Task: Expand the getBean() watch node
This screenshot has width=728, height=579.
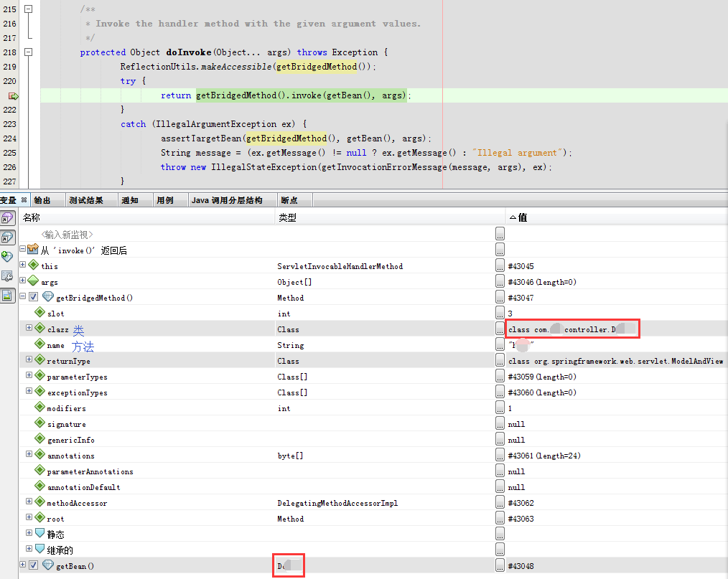Action: coord(22,564)
